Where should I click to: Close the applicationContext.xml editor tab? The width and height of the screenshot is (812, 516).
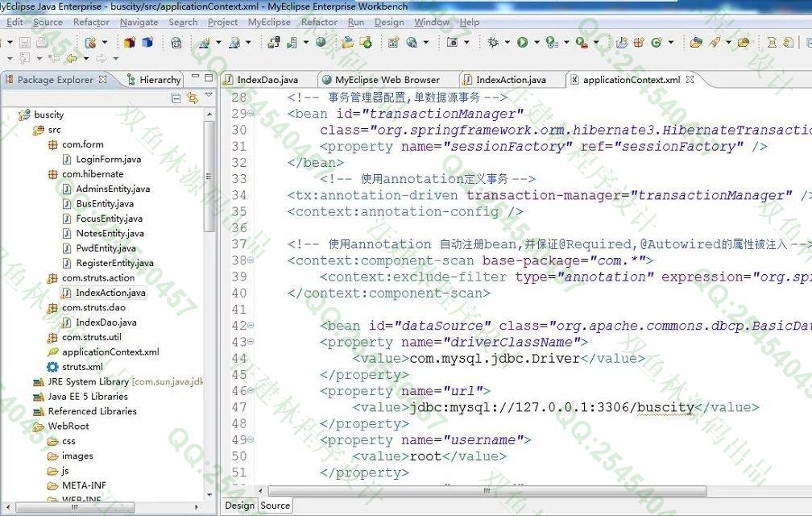(690, 79)
